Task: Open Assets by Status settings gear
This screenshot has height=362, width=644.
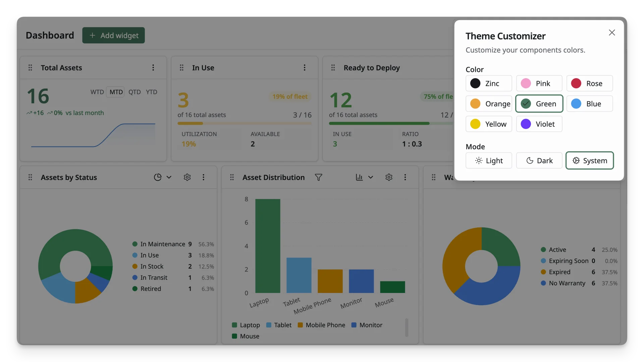Action: (187, 177)
